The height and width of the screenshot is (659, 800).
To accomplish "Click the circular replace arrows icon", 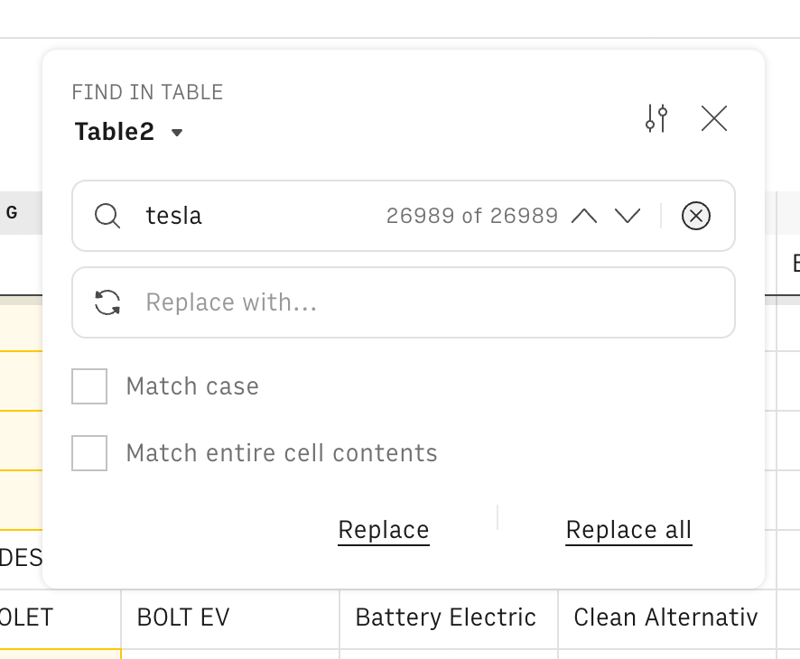I will 107,302.
